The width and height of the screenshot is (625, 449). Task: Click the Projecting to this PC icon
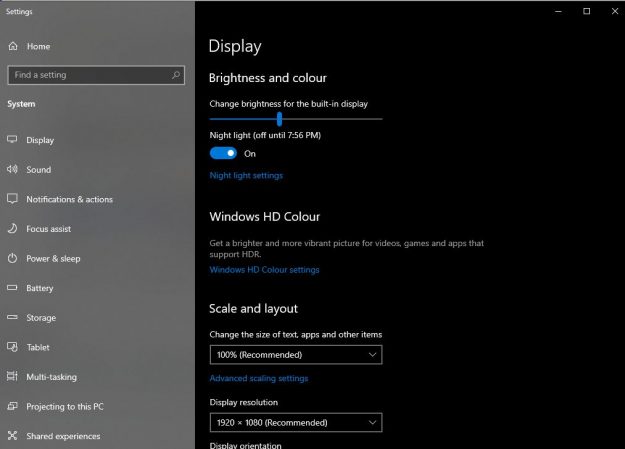(12, 406)
